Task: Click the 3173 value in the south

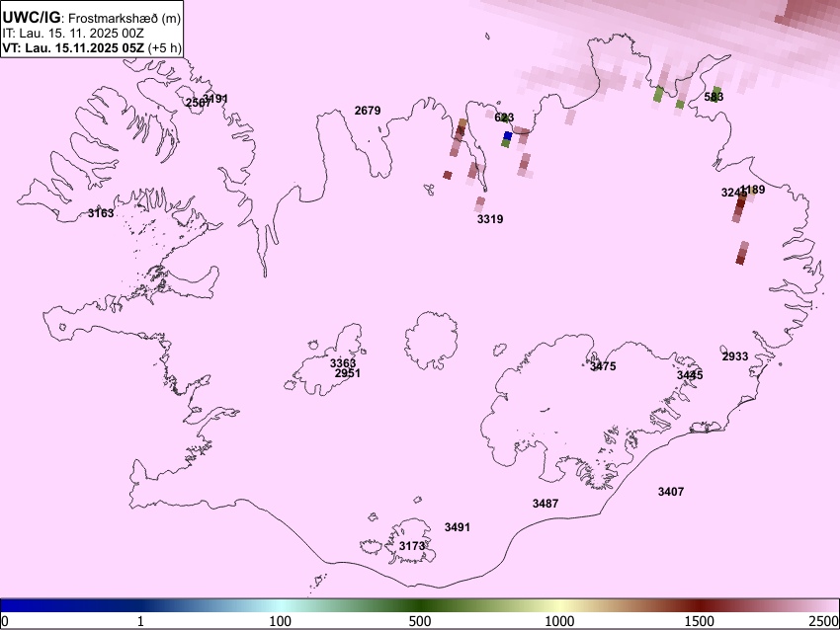Action: pos(412,546)
